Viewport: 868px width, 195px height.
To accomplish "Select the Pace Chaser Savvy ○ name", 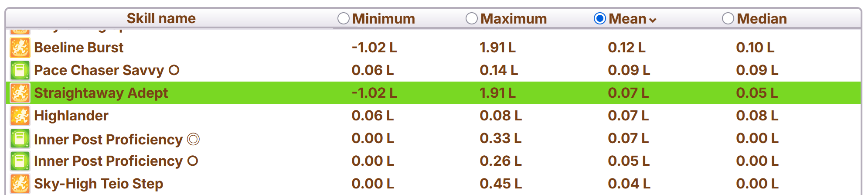I will pos(107,70).
